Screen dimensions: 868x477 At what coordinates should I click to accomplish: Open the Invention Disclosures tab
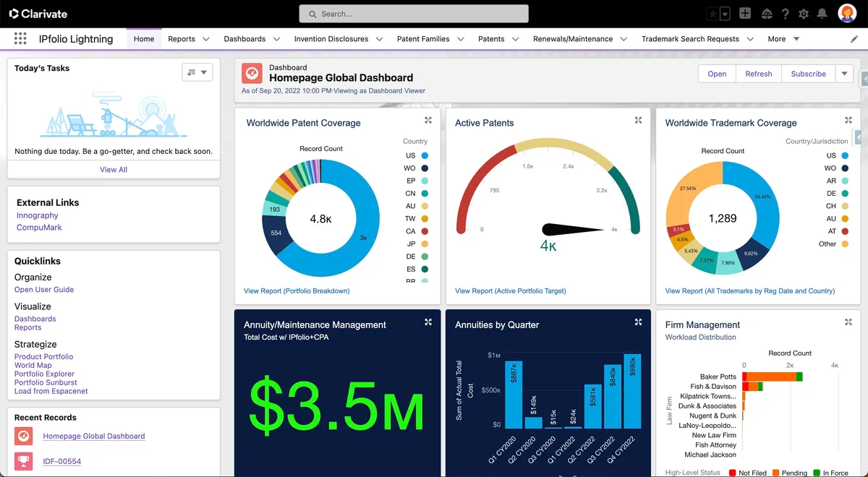(x=331, y=39)
